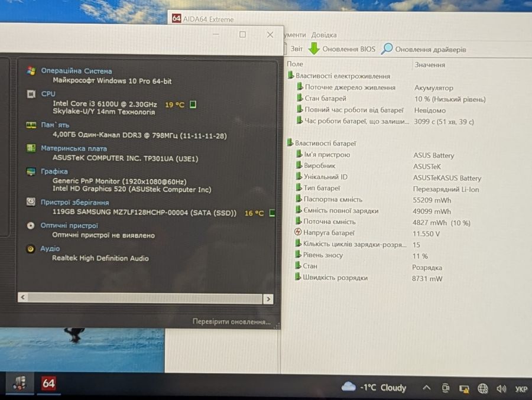
Task: Click the 119GB SAMSUNG SSD model text
Action: click(x=144, y=212)
